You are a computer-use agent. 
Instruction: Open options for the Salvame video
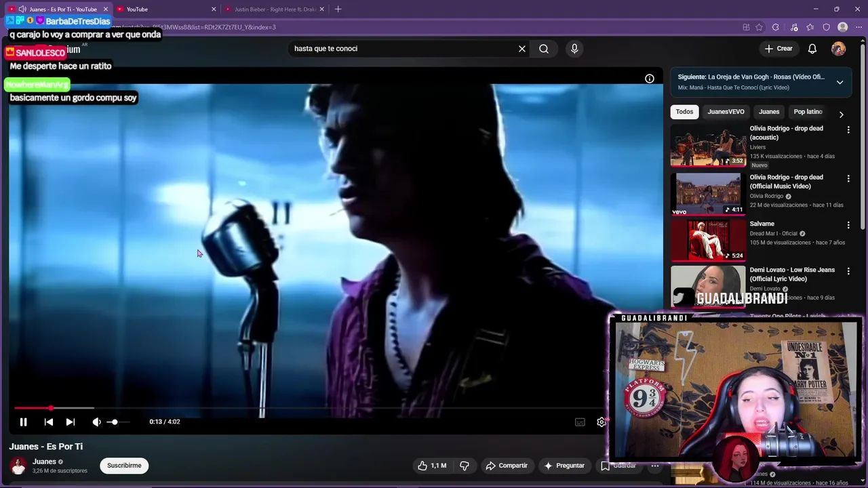click(x=848, y=225)
